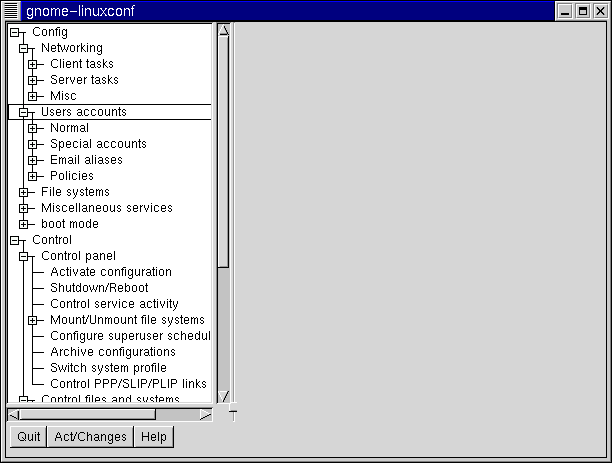Select Control PPP/SLIP/PLIP links

point(128,384)
